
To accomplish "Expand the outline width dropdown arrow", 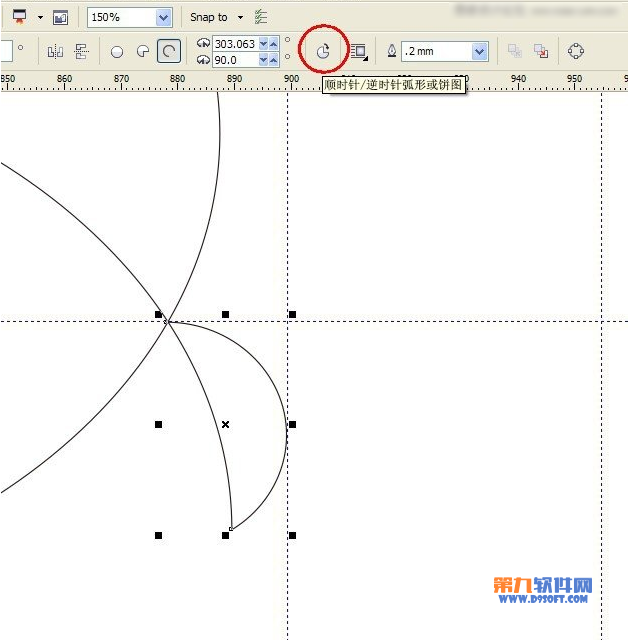I will coord(480,51).
